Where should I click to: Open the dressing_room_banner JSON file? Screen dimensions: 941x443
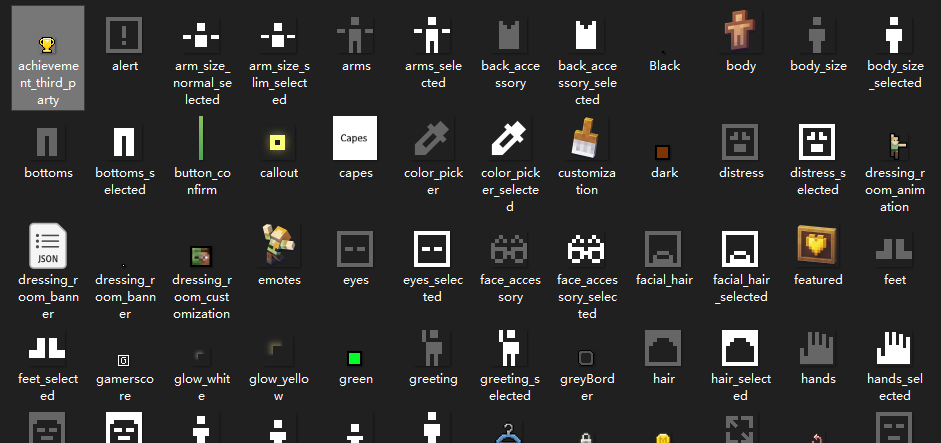[48, 246]
